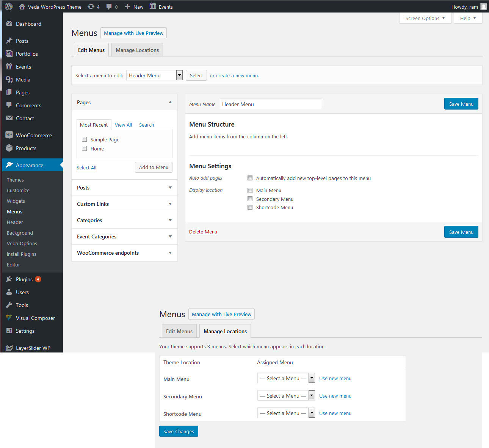Screen dimensions: 489x448
Task: Click the updates refresh icon
Action: click(x=91, y=6)
